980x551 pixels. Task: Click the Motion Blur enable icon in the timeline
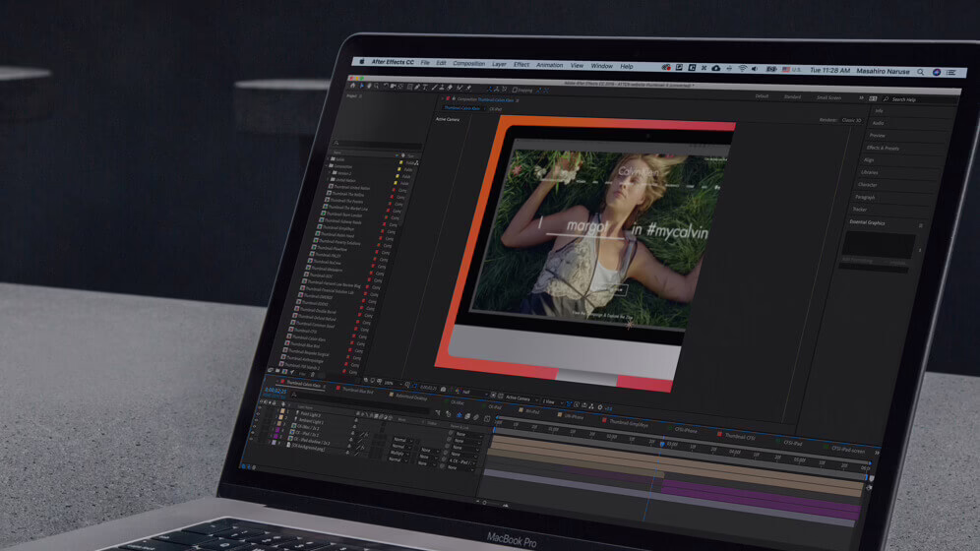coord(475,417)
